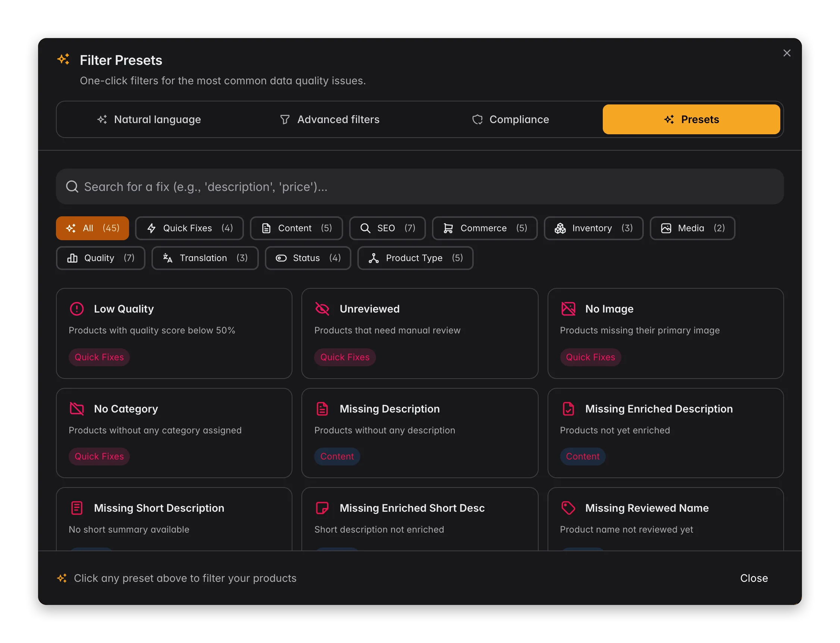Click the sparkle icon on All chip

point(71,229)
